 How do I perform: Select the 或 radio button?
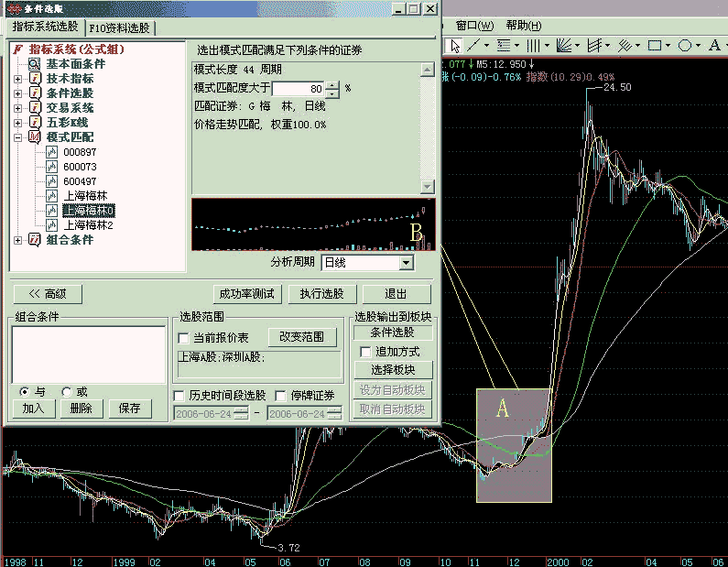(x=67, y=391)
